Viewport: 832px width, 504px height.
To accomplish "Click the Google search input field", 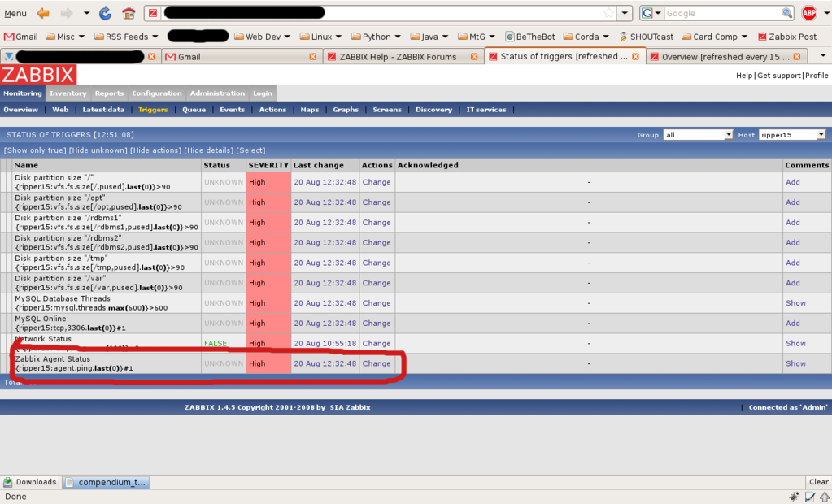I will click(722, 13).
